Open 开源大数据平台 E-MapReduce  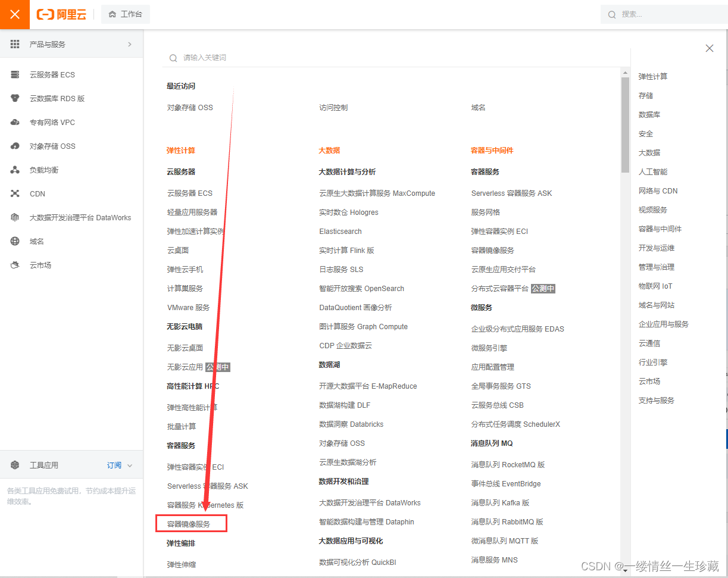click(368, 386)
